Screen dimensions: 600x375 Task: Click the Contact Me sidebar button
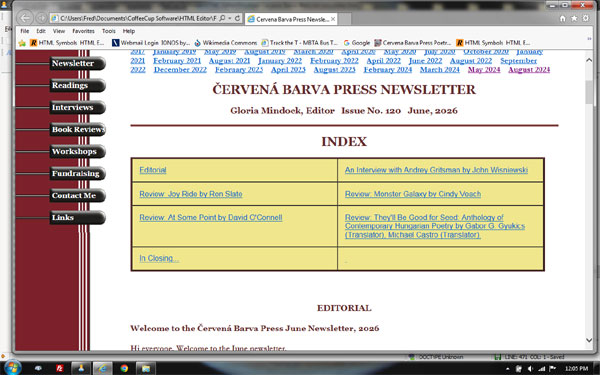[x=77, y=196]
